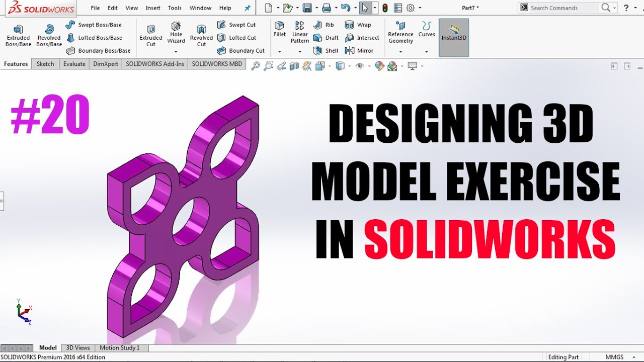Select the Lofted Cut feature
The height and width of the screenshot is (362, 644).
(236, 38)
